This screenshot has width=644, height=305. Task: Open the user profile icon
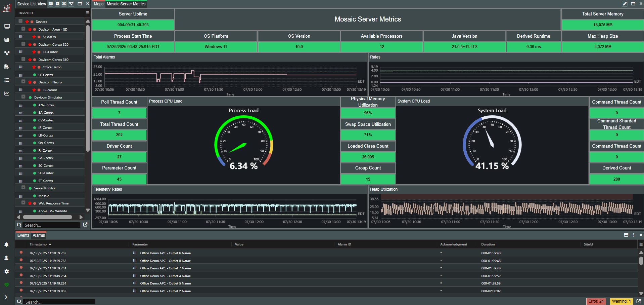click(6, 258)
